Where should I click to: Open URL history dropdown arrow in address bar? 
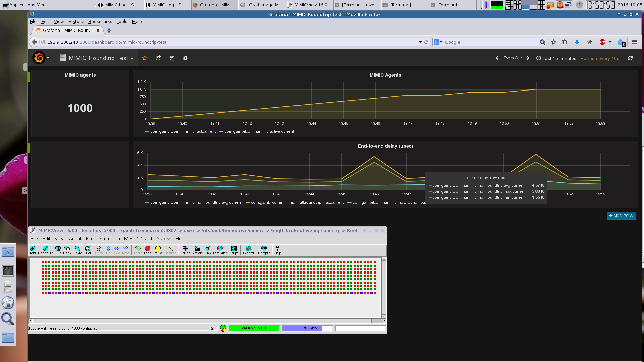click(x=420, y=42)
